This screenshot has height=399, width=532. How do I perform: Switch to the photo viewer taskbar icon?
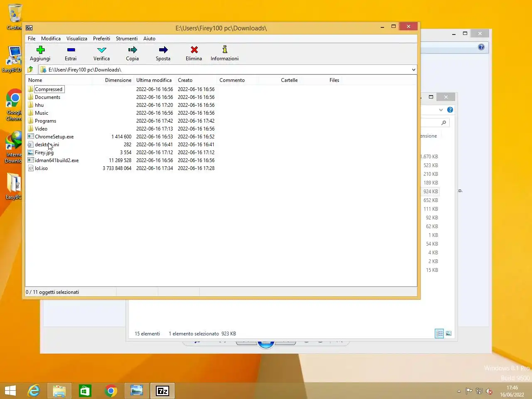(137, 391)
